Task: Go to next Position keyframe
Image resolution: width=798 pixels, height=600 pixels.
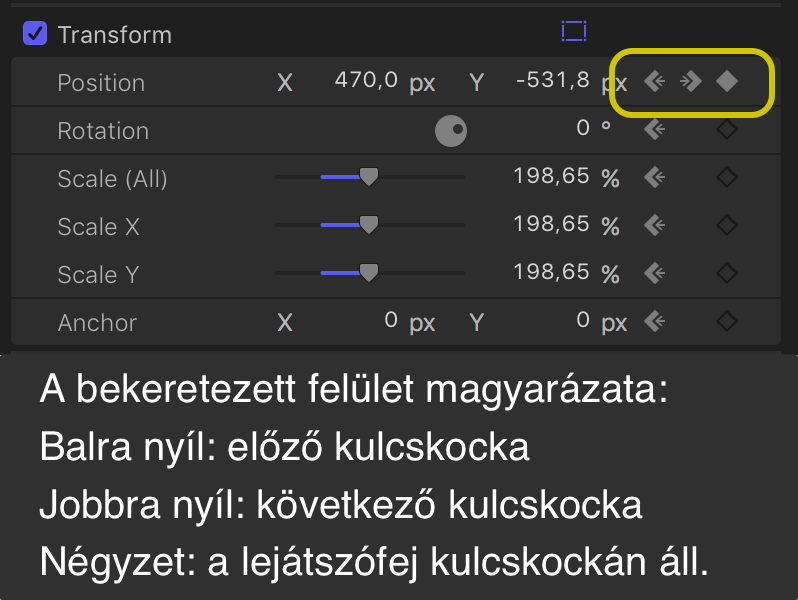Action: click(691, 81)
